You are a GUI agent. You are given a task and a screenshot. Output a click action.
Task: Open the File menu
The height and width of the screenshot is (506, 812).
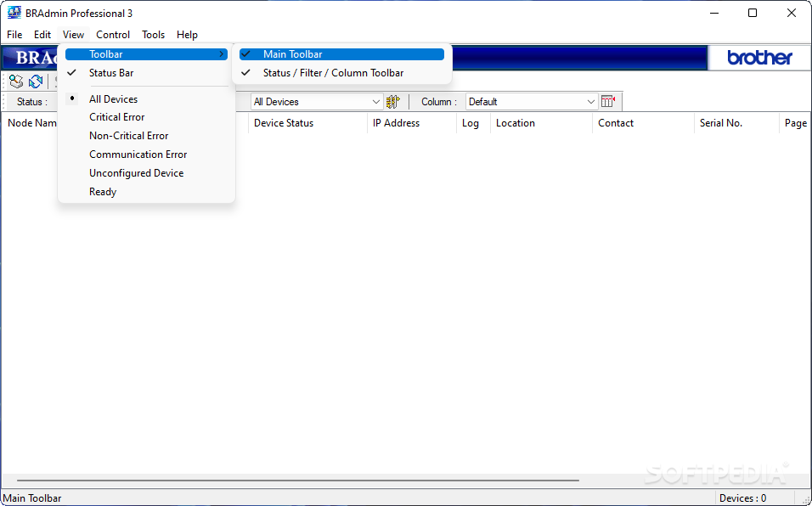pos(14,35)
